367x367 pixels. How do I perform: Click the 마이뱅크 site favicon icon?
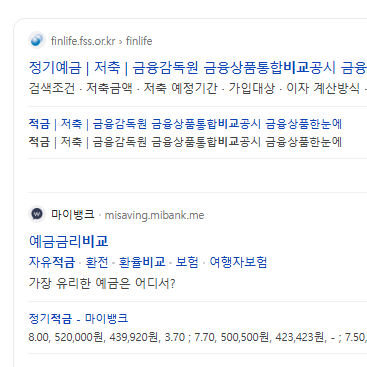click(x=37, y=214)
